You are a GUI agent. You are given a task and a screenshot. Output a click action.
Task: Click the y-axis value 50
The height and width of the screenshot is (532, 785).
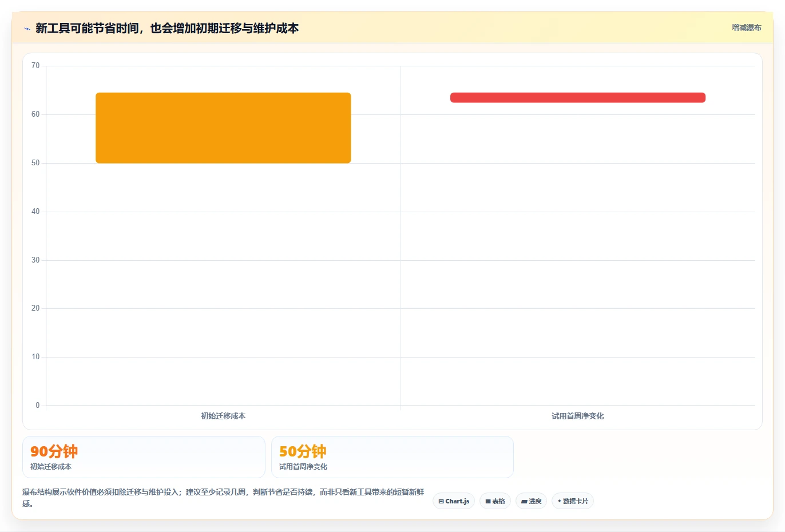pos(35,163)
